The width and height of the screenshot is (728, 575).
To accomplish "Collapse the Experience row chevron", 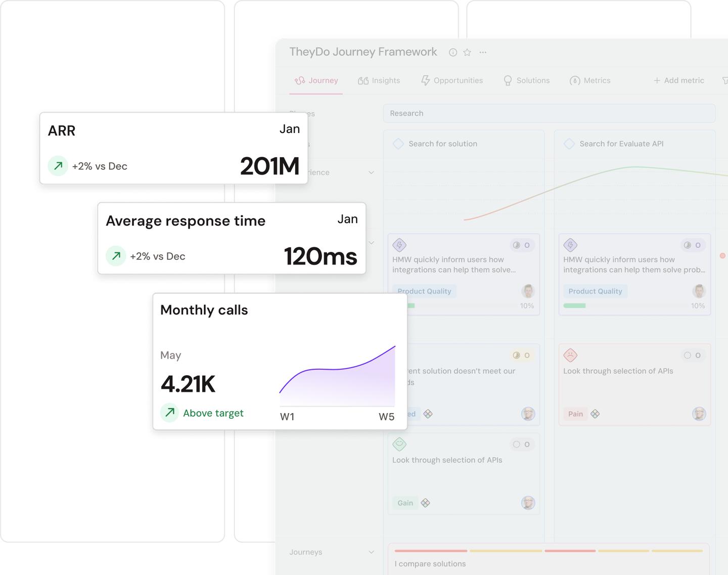I will click(x=372, y=172).
